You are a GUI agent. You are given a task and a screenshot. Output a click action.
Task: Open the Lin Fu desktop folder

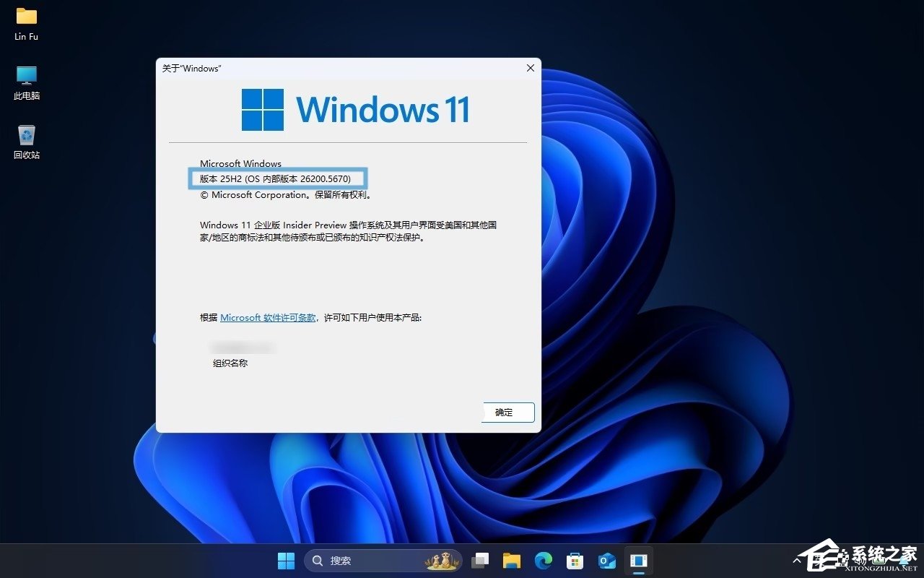(x=25, y=22)
